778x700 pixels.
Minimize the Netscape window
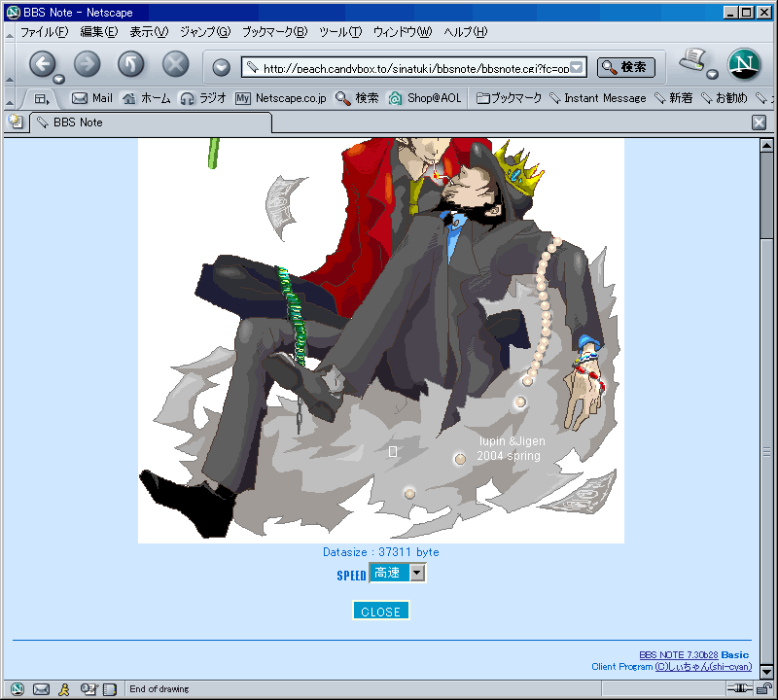[729, 13]
